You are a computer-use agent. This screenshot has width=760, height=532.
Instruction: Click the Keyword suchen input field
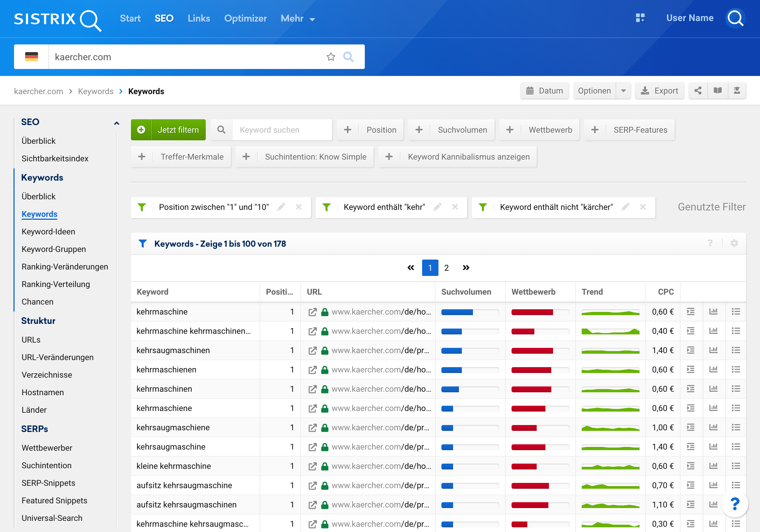click(x=282, y=130)
